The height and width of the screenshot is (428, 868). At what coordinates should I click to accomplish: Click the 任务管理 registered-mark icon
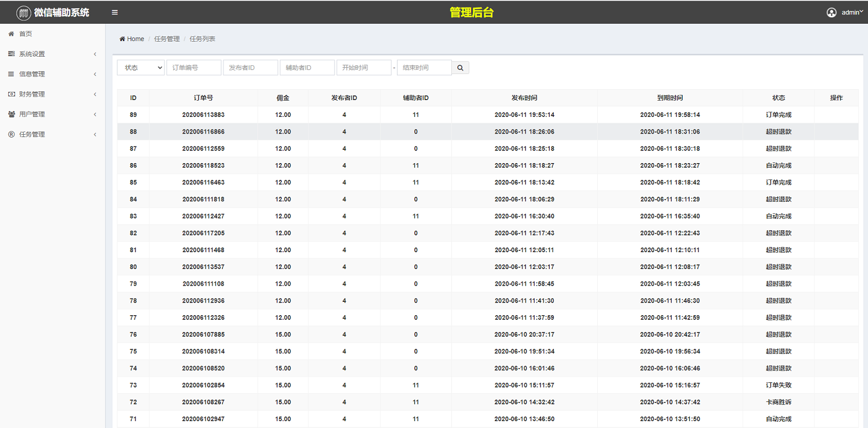coord(11,134)
